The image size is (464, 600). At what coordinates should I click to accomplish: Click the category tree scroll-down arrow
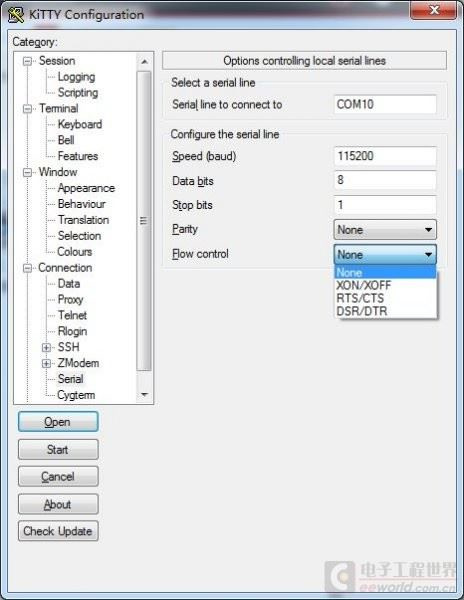(144, 395)
